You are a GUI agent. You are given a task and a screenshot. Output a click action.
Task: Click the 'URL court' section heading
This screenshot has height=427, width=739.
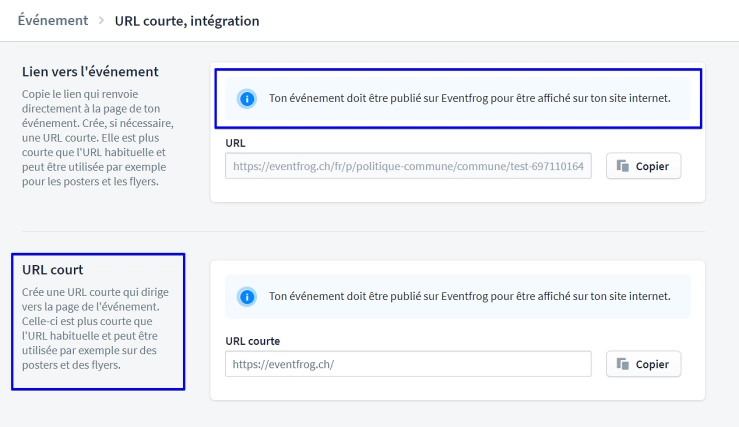(52, 270)
